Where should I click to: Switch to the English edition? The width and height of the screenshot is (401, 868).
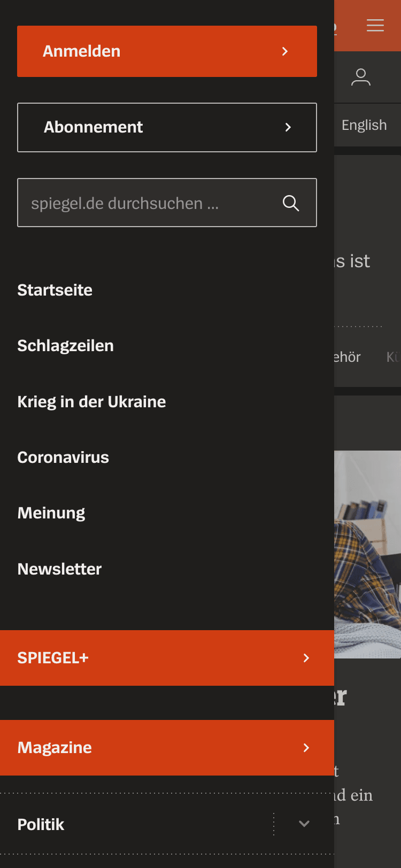[364, 125]
